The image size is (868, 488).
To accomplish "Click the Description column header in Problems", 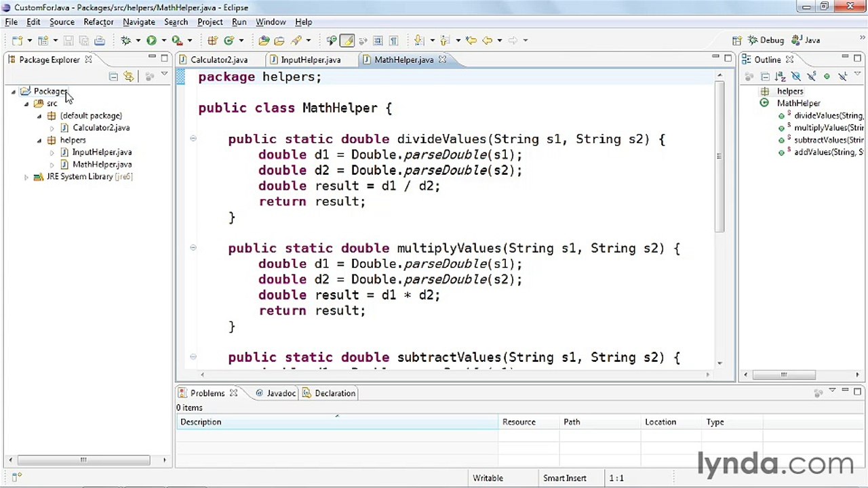I will click(x=337, y=422).
